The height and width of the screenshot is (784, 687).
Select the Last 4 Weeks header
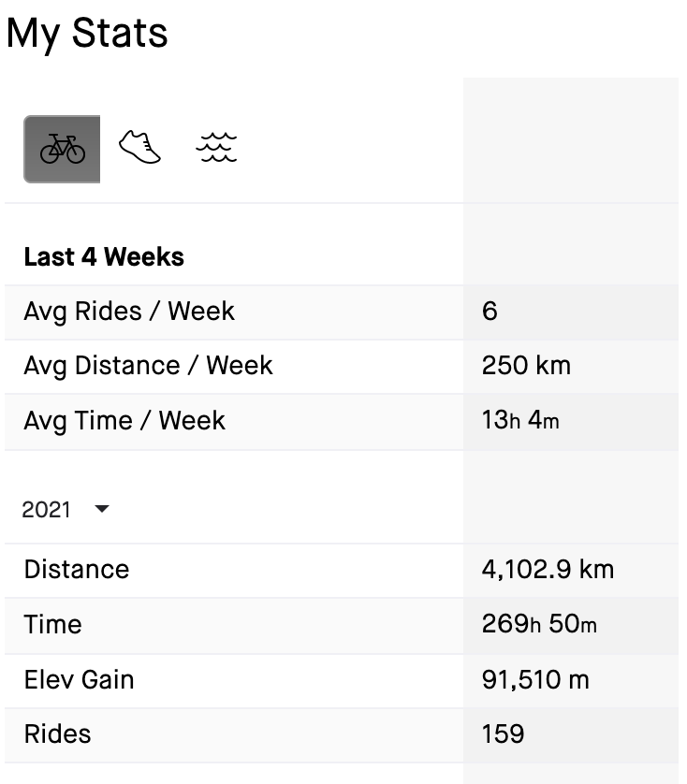coord(104,257)
